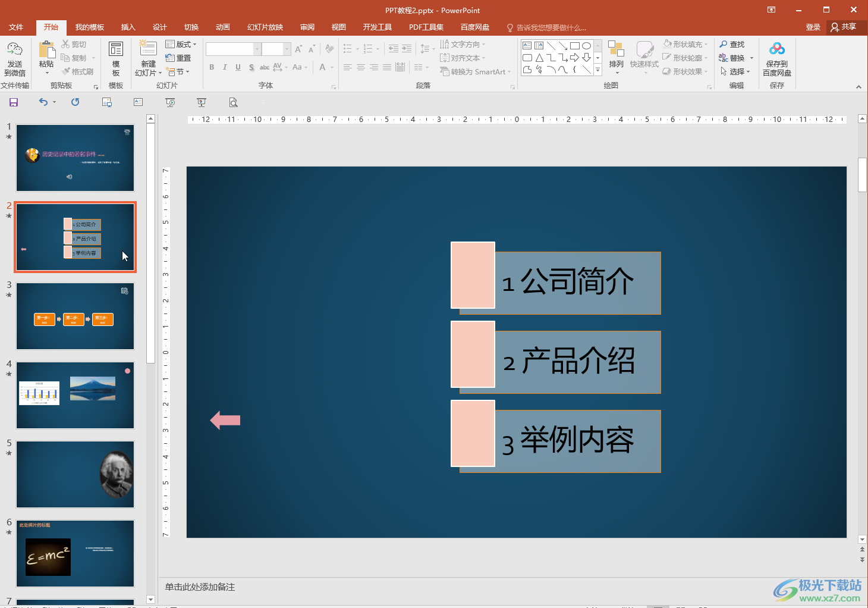Click the Tell me search box
The width and height of the screenshot is (868, 608).
(x=546, y=27)
